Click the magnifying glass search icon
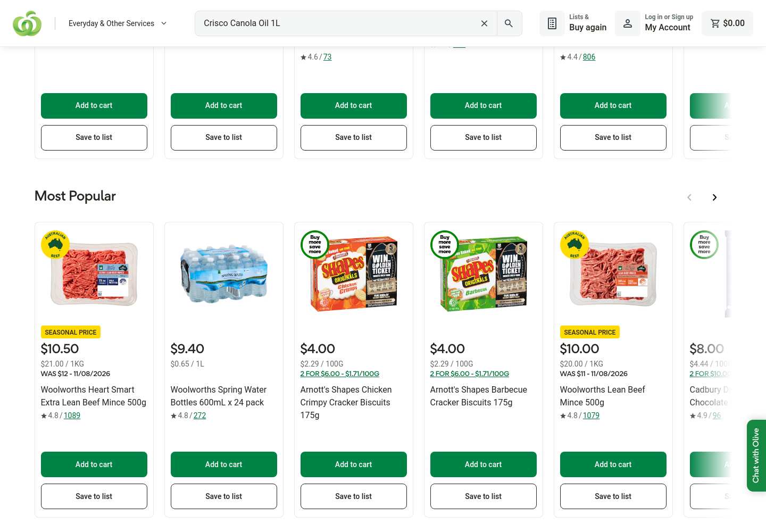The width and height of the screenshot is (766, 532). pos(509,23)
